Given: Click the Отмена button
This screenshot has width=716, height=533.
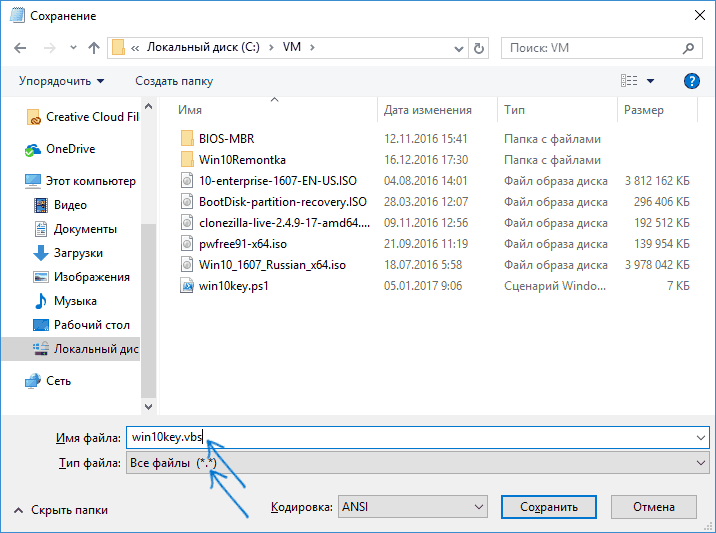Looking at the screenshot, I should pyautogui.click(x=653, y=507).
